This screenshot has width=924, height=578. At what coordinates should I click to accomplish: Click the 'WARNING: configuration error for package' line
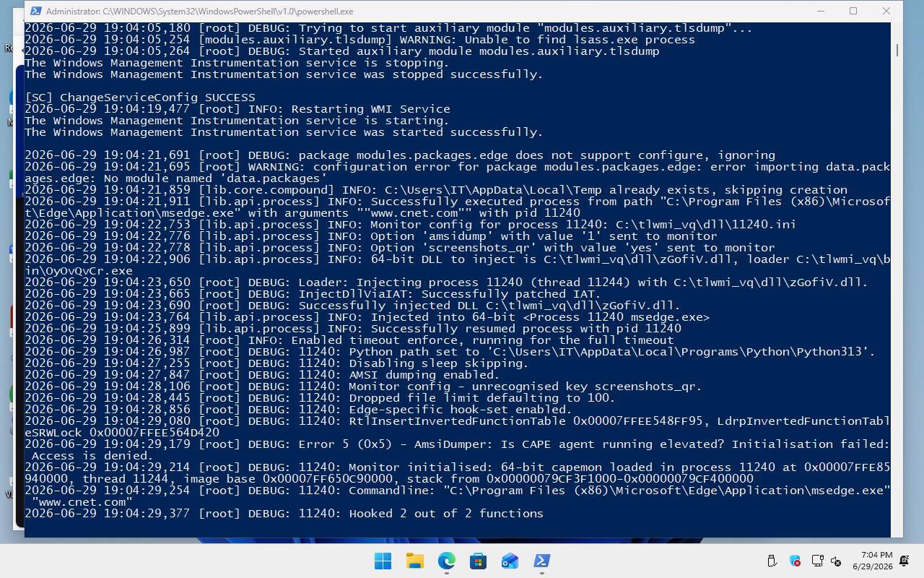pos(457,173)
